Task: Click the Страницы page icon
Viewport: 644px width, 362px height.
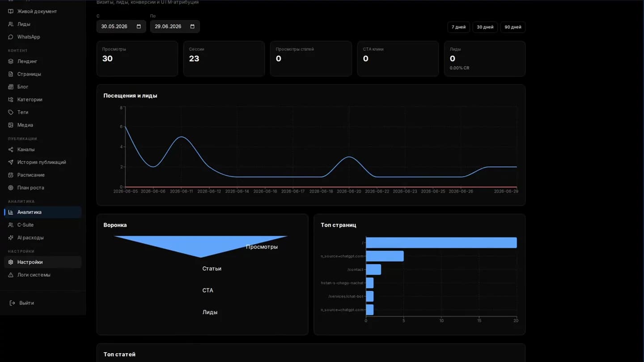Action: (11, 74)
